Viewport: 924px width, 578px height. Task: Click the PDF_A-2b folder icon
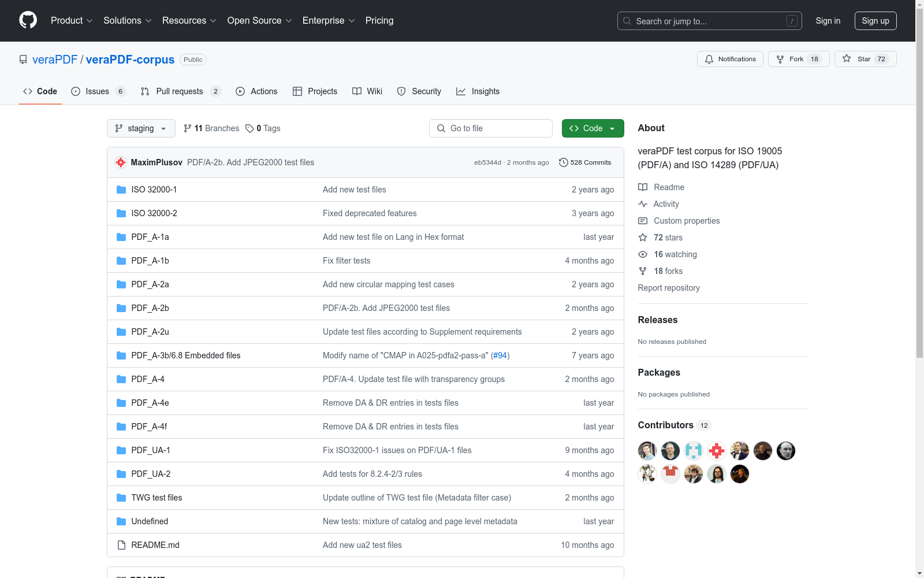pos(121,308)
